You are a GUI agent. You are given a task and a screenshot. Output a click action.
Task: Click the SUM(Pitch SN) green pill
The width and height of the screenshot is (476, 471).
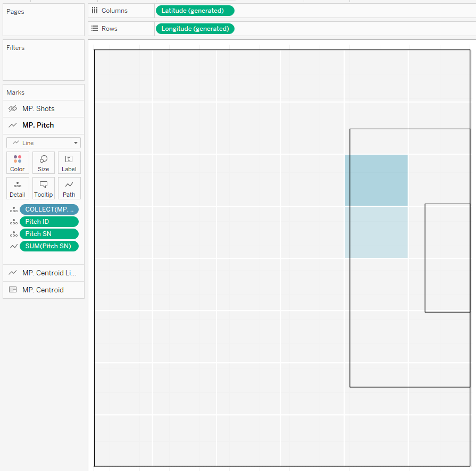(x=49, y=246)
